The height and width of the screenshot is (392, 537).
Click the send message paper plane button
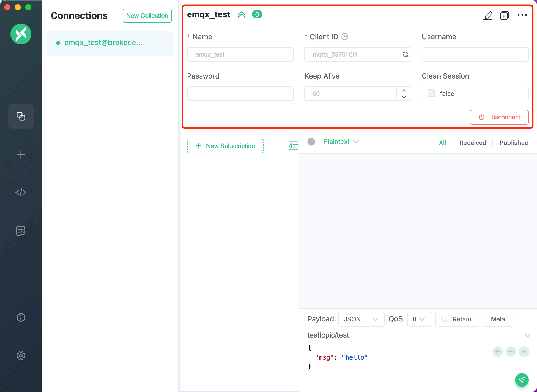click(x=522, y=380)
